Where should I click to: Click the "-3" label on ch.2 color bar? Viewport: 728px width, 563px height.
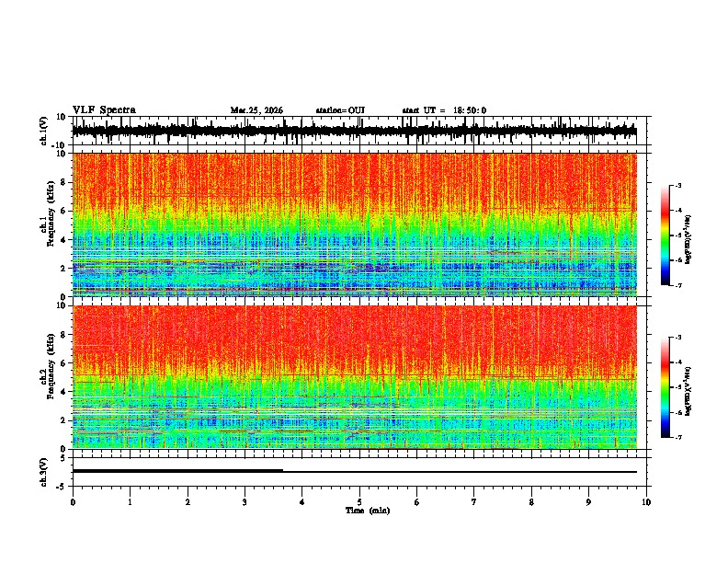pyautogui.click(x=677, y=338)
